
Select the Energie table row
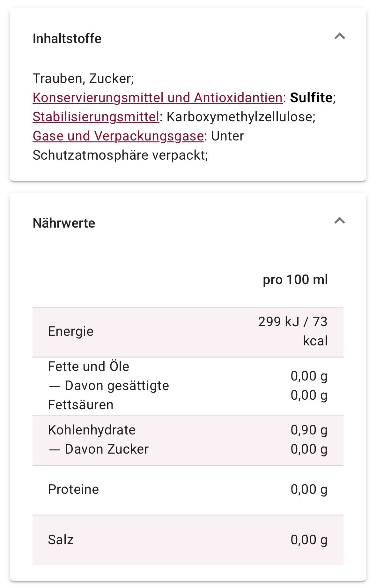pyautogui.click(x=188, y=332)
